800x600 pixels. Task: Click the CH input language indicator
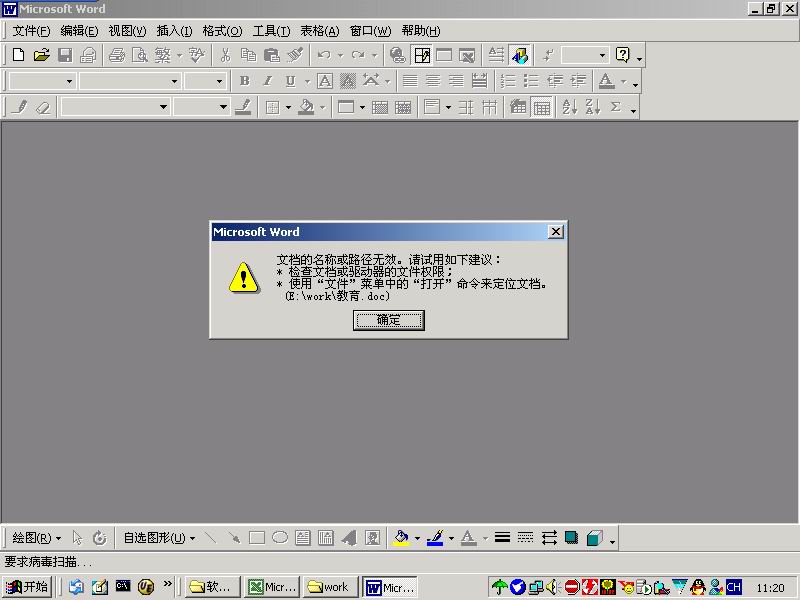click(x=733, y=587)
